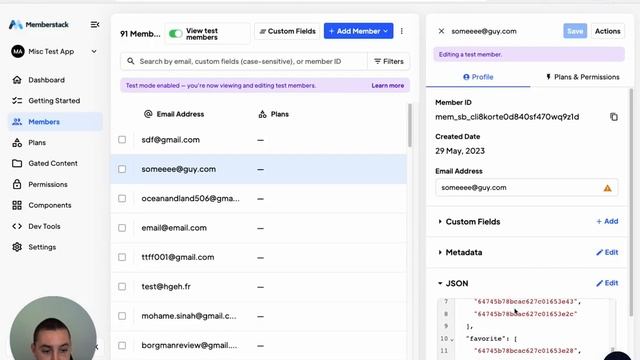The height and width of the screenshot is (360, 640).
Task: Click the Learn more link
Action: pos(387,86)
